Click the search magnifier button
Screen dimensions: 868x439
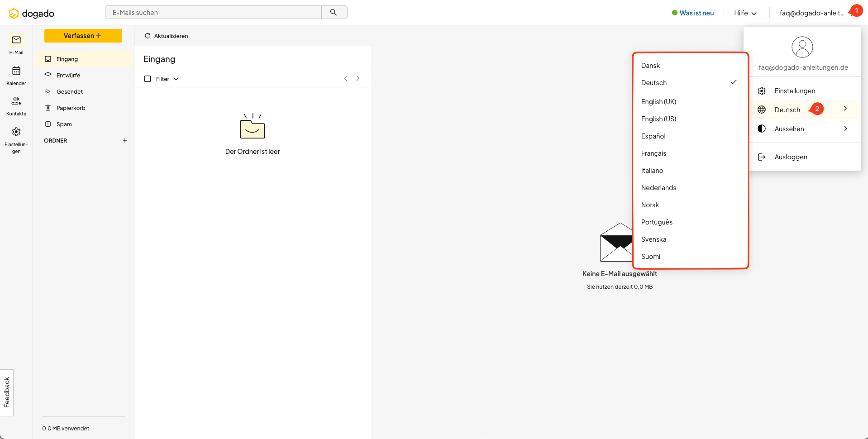[334, 12]
